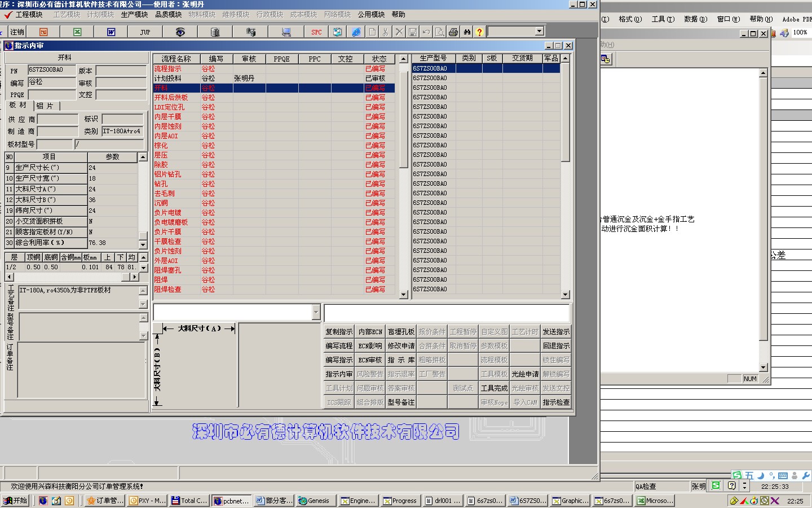Viewport: 812px width, 508px height.
Task: Open the 工程模块 menu
Action: click(29, 15)
